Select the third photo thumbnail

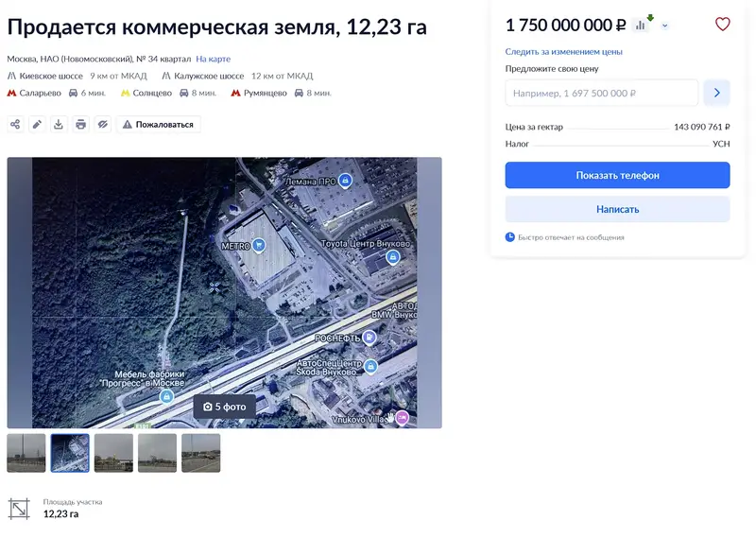click(113, 453)
